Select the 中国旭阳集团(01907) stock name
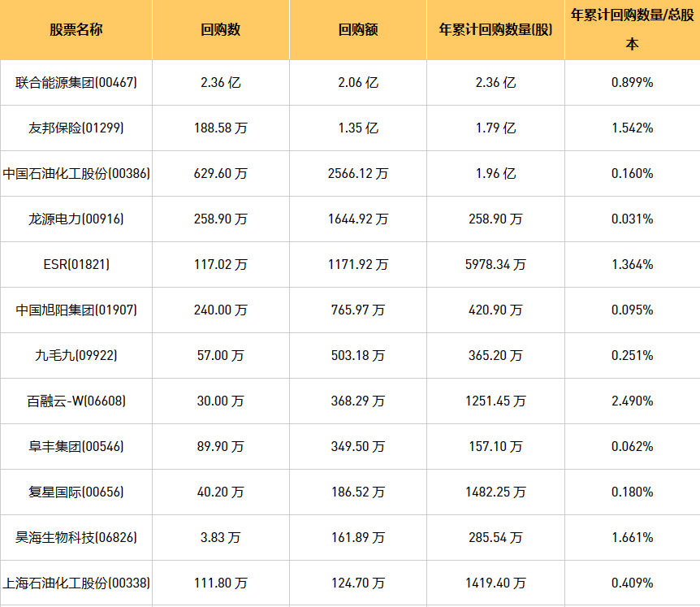The height and width of the screenshot is (607, 700). click(76, 310)
